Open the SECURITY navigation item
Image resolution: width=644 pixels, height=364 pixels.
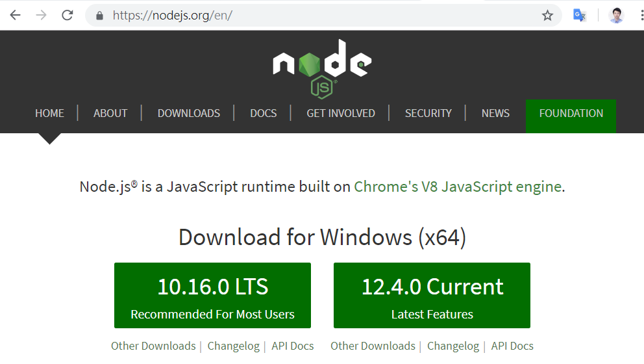tap(428, 113)
